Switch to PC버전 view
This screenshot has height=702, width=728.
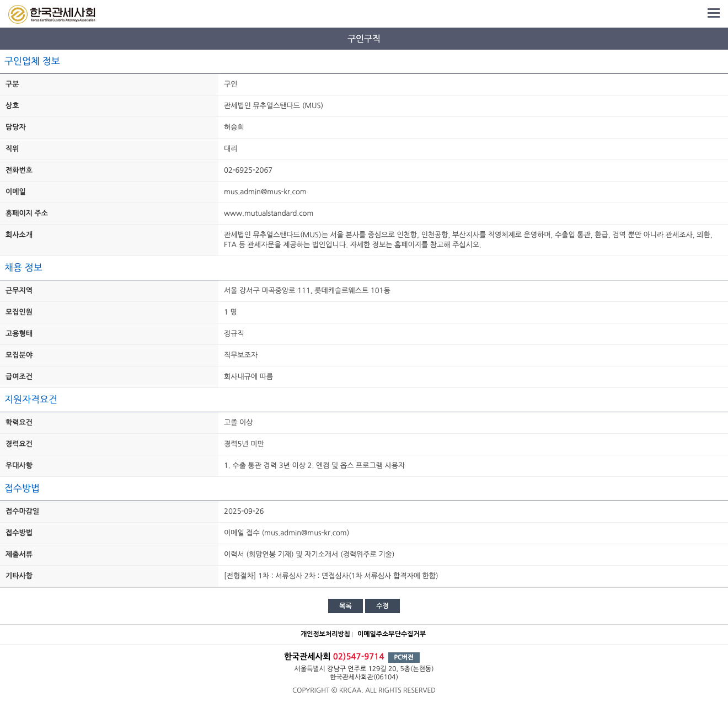[x=404, y=657]
